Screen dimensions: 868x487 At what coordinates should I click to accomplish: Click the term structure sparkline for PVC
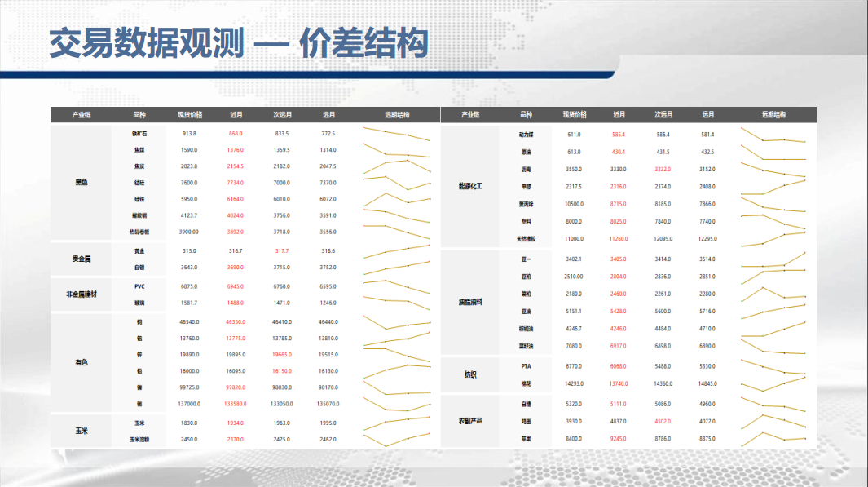point(397,287)
